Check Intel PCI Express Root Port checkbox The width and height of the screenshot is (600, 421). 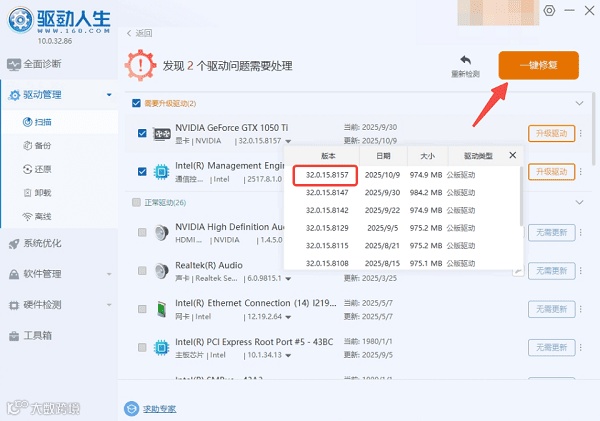tap(142, 347)
